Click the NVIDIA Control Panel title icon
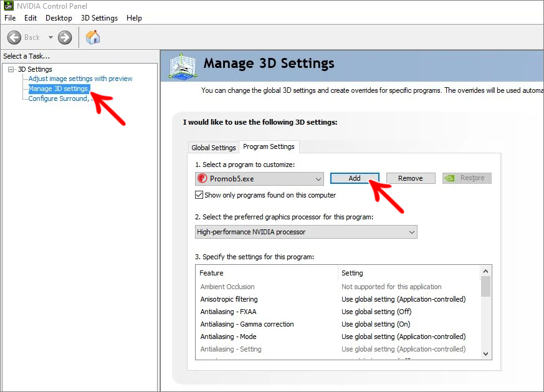This screenshot has height=392, width=544. (x=9, y=6)
